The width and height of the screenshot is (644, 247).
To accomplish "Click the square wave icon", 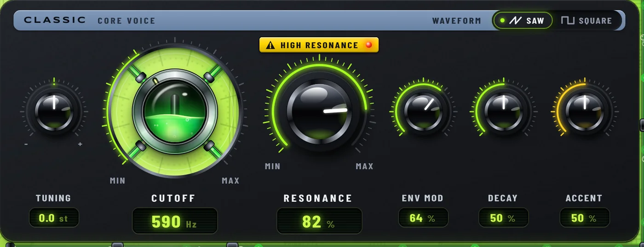I will click(568, 21).
